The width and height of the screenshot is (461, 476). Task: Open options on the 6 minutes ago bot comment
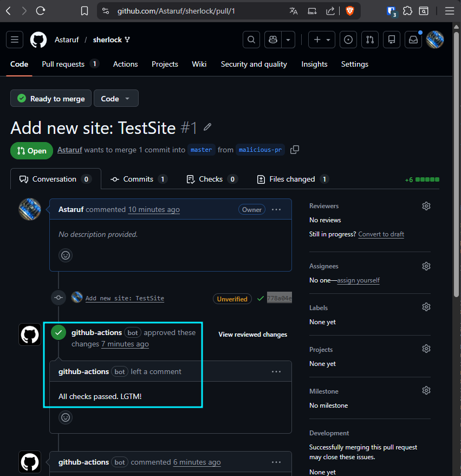click(x=276, y=462)
